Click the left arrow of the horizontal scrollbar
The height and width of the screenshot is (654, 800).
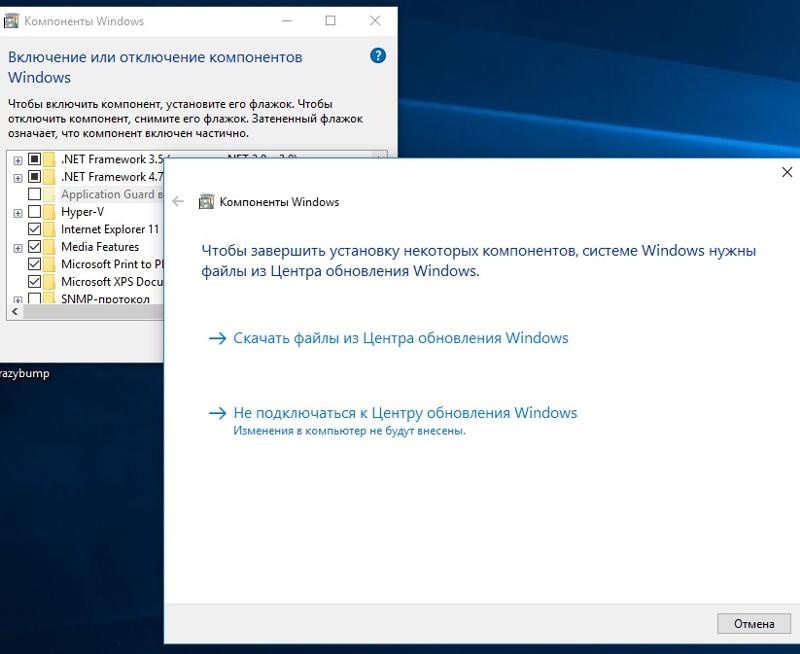click(15, 312)
